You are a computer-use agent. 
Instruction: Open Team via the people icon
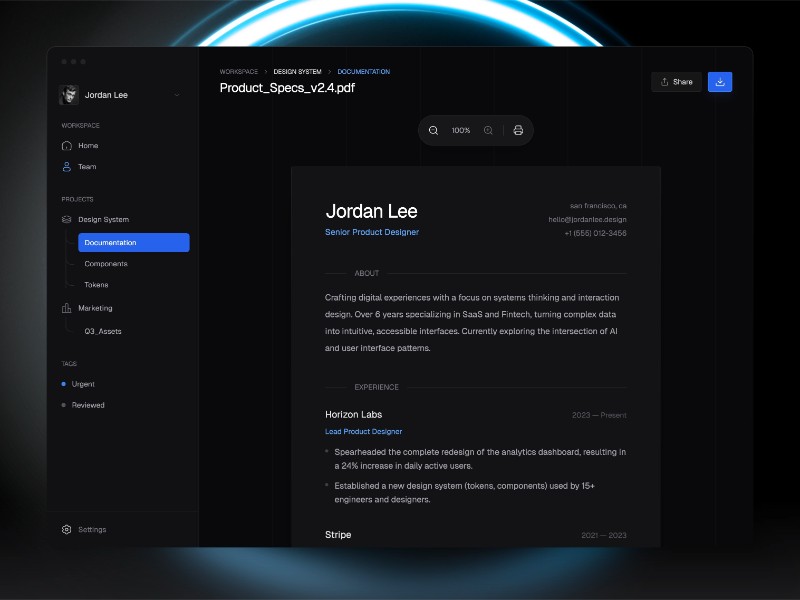pos(67,167)
